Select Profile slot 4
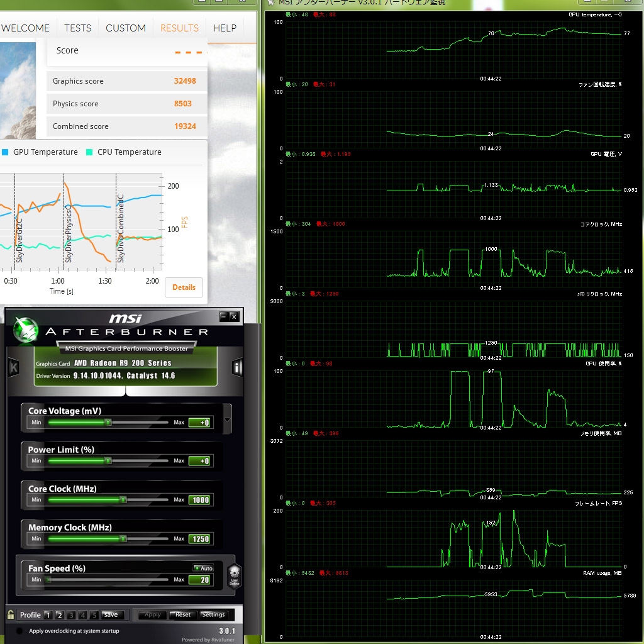644x644 pixels. click(83, 615)
